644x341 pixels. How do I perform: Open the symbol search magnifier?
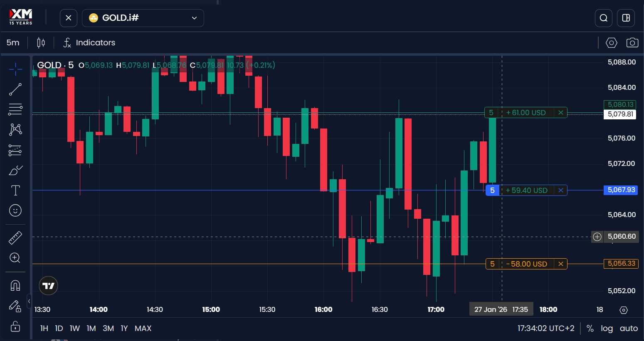603,18
